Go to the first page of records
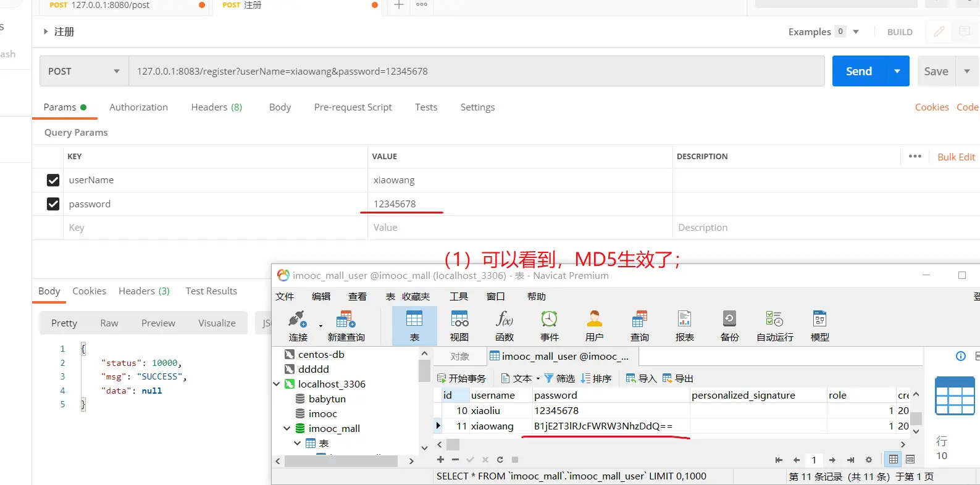The height and width of the screenshot is (485, 980). pyautogui.click(x=779, y=460)
